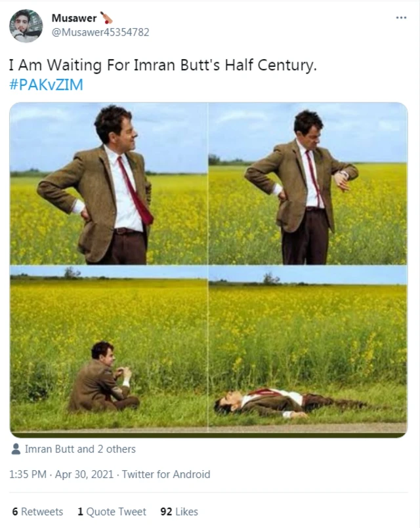Click Musawer's profile avatar photo
Viewport: 420px width, 528px height.
[26, 26]
